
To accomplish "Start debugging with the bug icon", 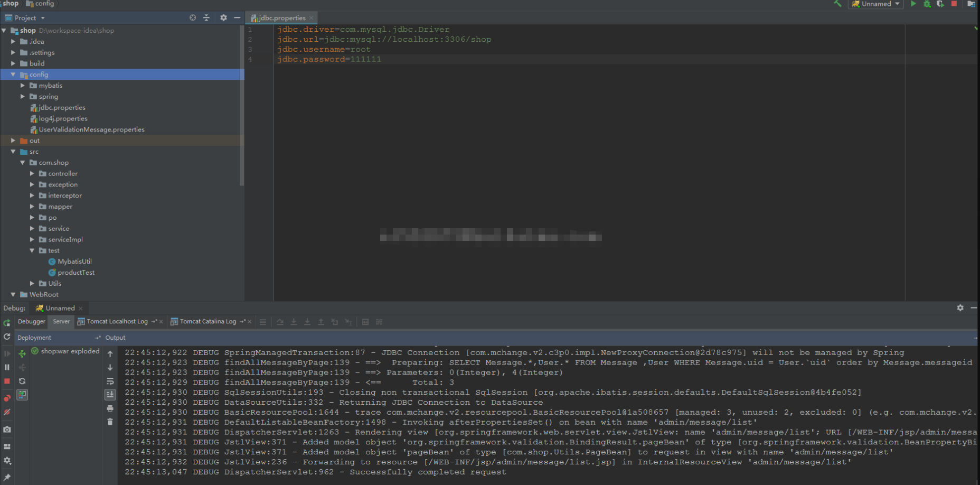I will click(927, 4).
